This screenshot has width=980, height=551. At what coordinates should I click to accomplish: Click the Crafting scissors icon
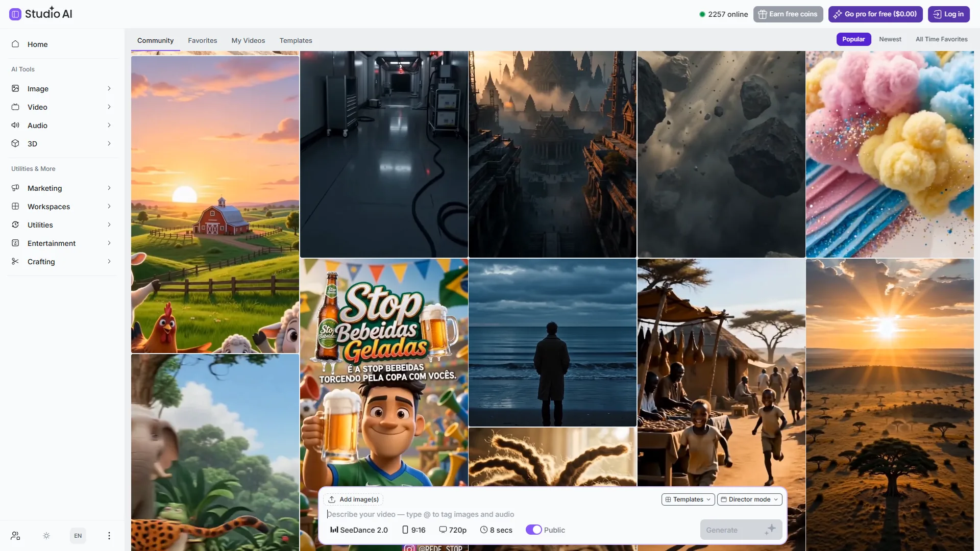[15, 261]
